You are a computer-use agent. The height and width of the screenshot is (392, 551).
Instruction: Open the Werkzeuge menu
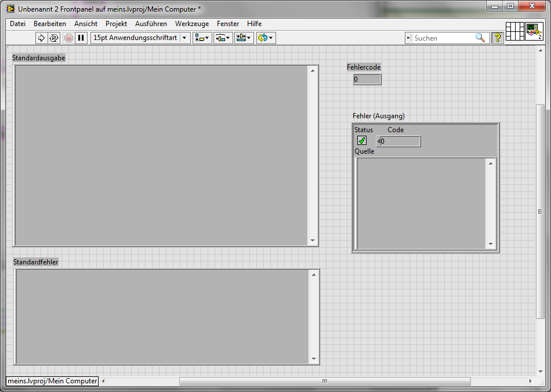click(x=192, y=24)
